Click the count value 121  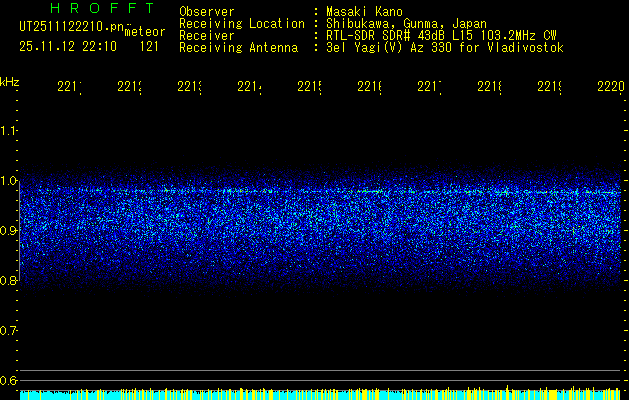[149, 47]
